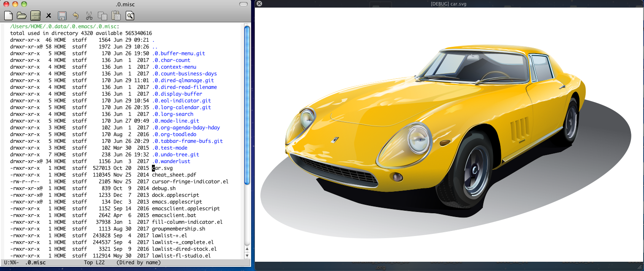Screen dimensions: 644x271
Task: Click the scrollbar up arrow in Emacs
Action: coord(247,250)
